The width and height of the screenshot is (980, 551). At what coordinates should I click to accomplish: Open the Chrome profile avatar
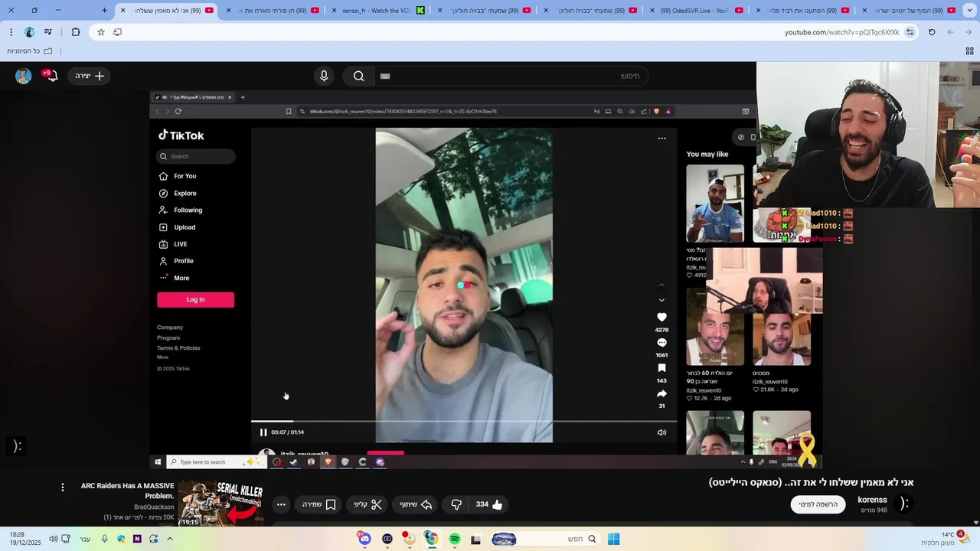[x=30, y=32]
